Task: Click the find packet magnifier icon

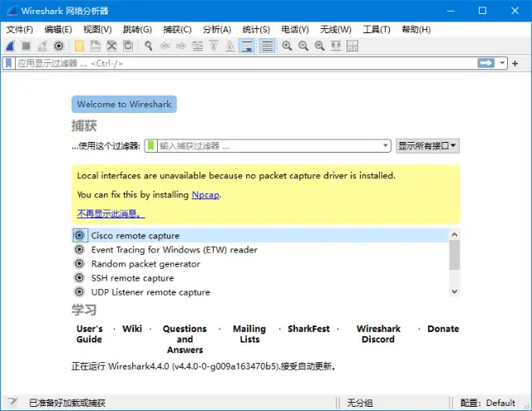Action: coord(149,46)
